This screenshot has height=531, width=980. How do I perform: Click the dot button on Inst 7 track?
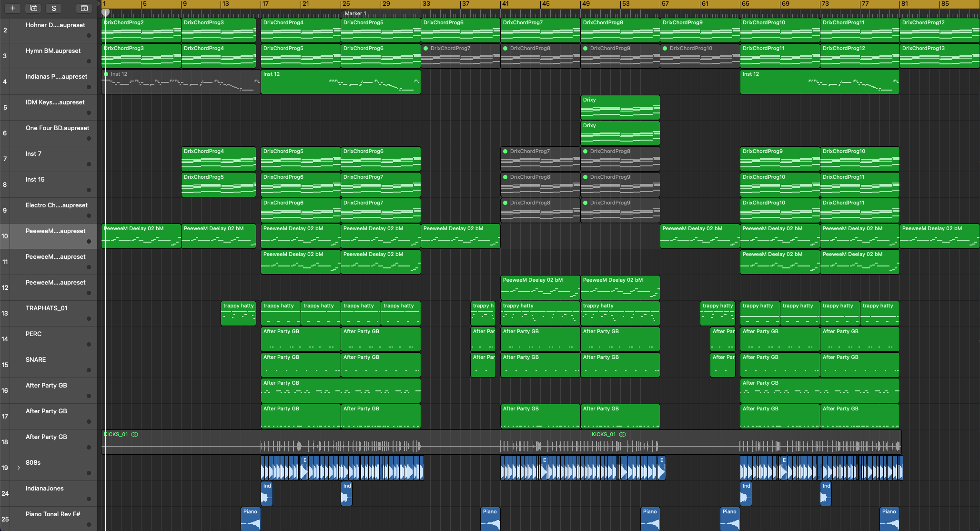tap(89, 164)
